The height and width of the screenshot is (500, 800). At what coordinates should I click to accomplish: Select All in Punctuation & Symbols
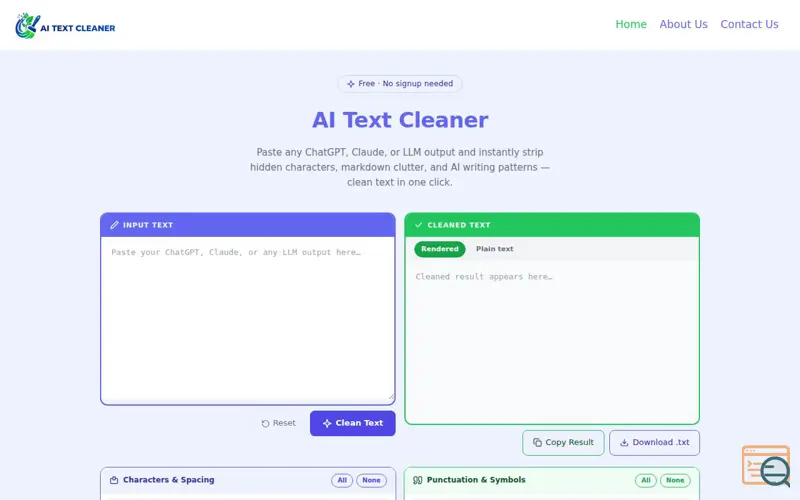(645, 480)
